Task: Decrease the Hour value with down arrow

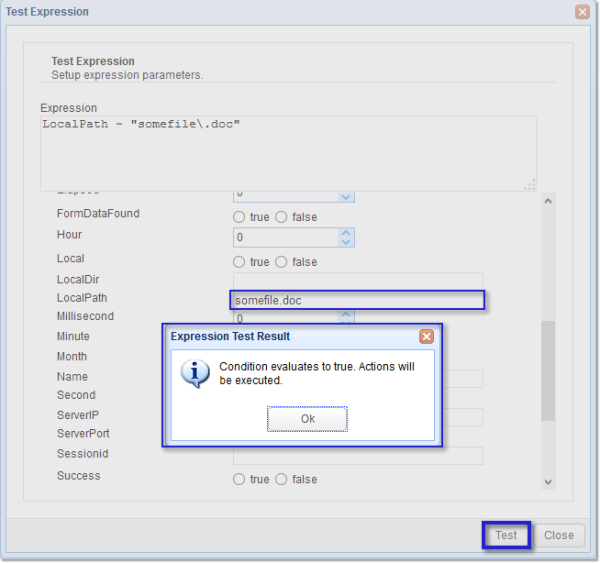Action: pos(346,242)
